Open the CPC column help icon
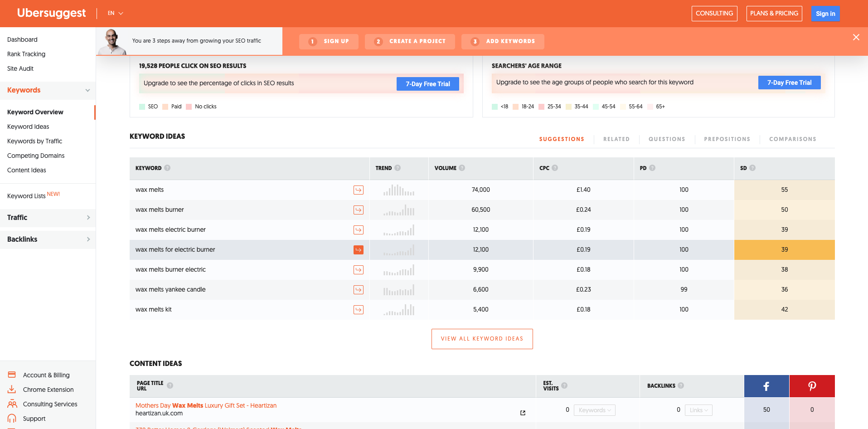 (x=555, y=168)
